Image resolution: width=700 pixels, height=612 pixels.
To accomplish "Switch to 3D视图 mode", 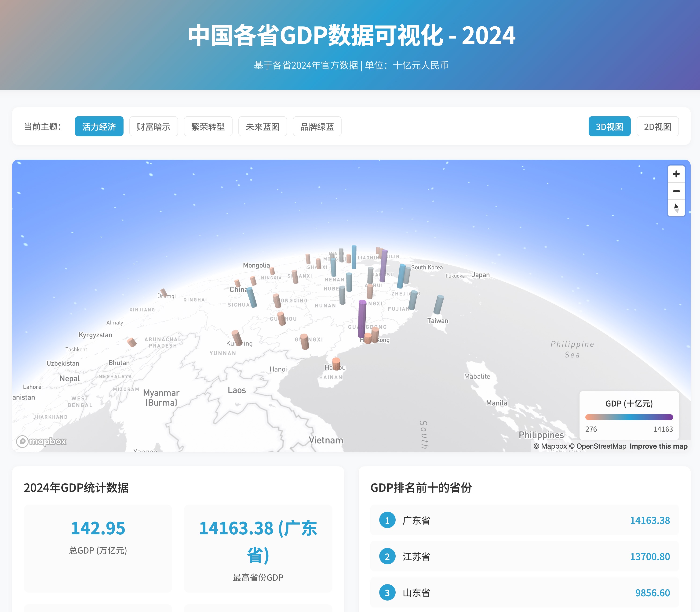I will (x=609, y=126).
